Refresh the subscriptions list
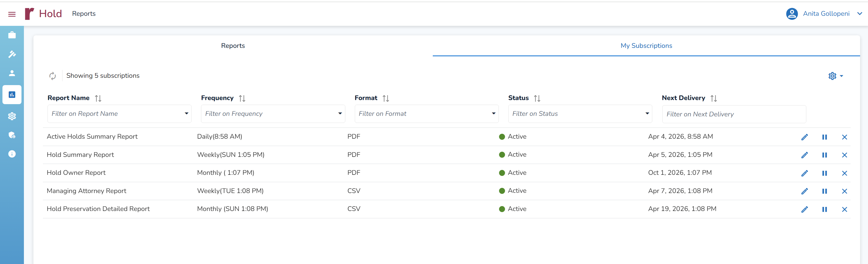 (x=52, y=76)
